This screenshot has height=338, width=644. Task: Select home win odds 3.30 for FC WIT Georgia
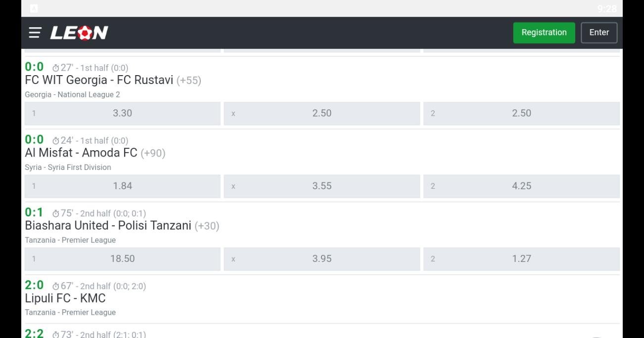point(123,114)
